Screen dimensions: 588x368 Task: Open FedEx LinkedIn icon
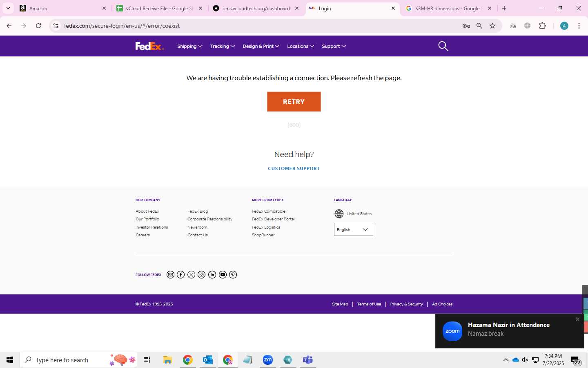pos(212,275)
